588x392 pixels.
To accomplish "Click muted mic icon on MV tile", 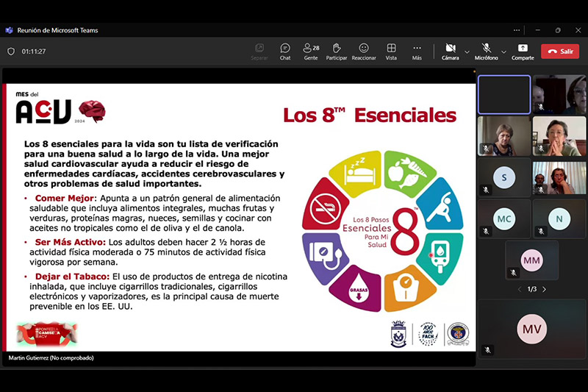I will [487, 350].
